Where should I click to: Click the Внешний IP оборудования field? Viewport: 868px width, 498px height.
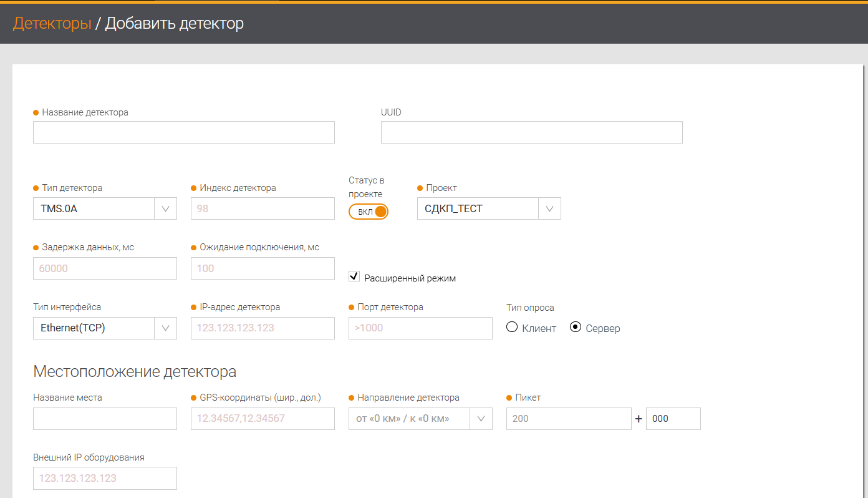[105, 478]
